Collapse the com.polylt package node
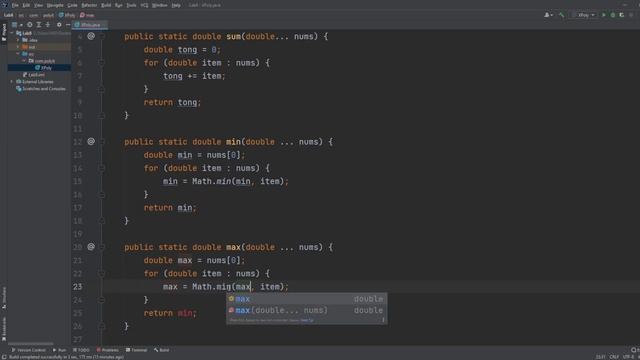This screenshot has width=640, height=360. pos(24,61)
